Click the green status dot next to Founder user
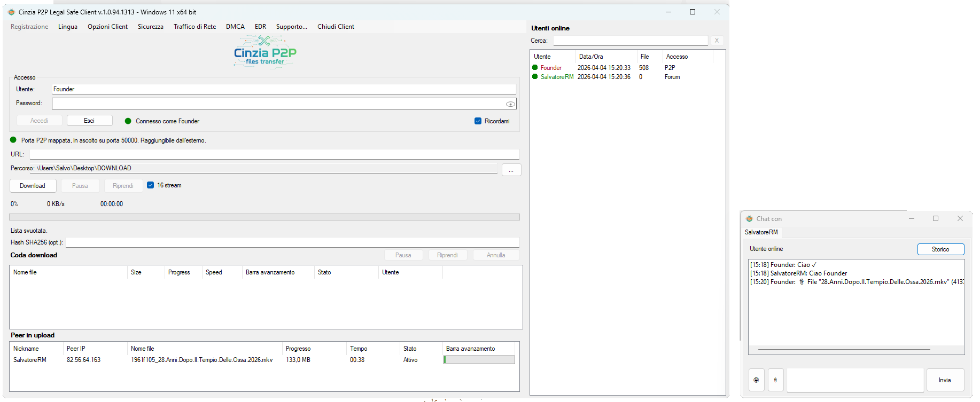980x402 pixels. (x=535, y=68)
